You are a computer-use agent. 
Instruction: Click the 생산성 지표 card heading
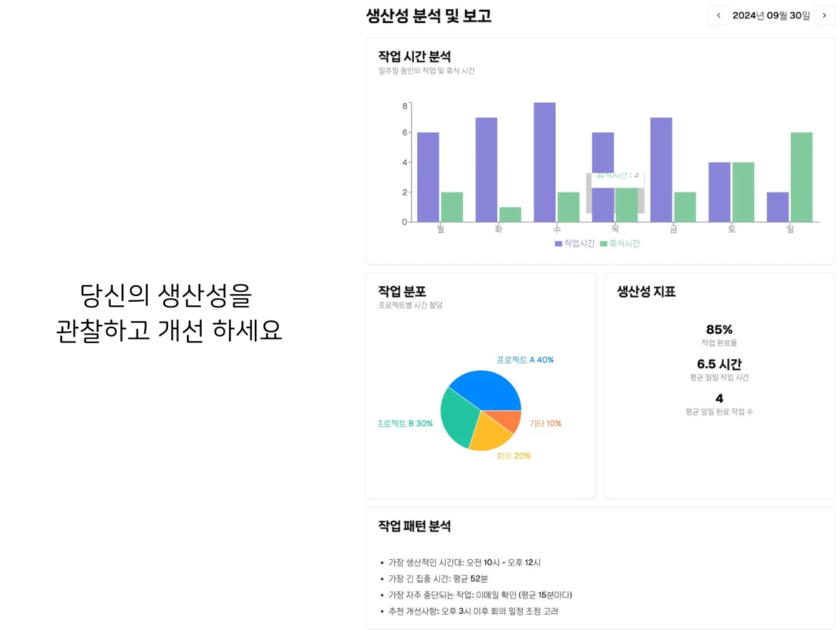click(x=646, y=292)
